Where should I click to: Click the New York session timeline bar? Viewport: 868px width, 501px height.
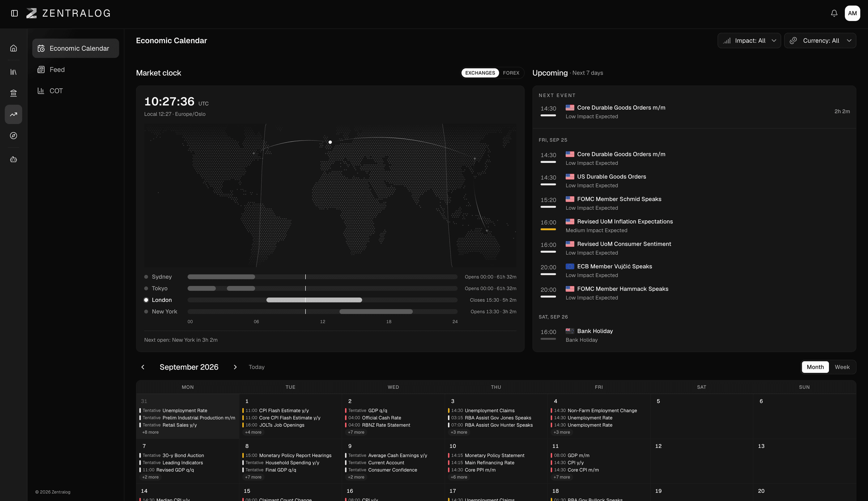point(322,312)
